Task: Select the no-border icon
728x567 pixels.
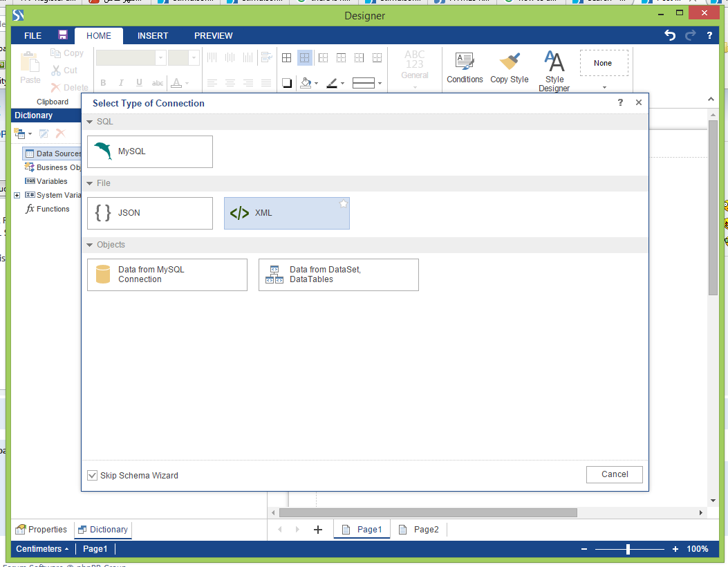Action: click(x=305, y=57)
